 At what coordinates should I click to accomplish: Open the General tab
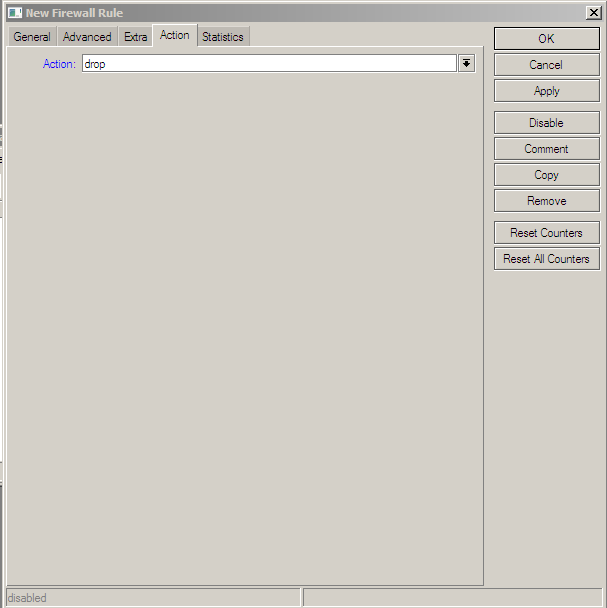pos(32,37)
